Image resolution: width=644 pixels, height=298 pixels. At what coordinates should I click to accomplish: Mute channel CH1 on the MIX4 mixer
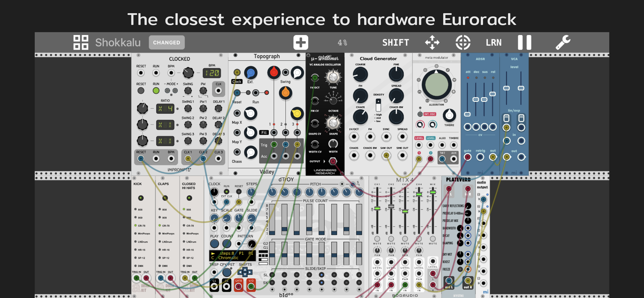click(377, 239)
